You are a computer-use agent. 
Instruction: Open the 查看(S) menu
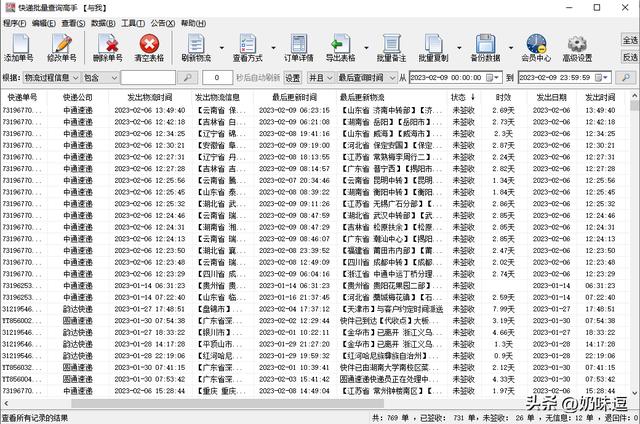coord(73,23)
